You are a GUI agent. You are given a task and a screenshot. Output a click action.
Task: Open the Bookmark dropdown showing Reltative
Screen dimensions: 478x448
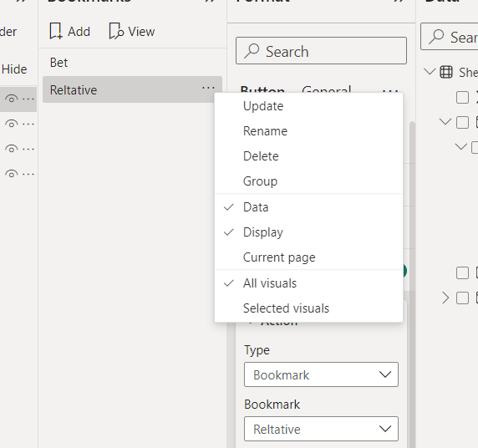coord(321,429)
